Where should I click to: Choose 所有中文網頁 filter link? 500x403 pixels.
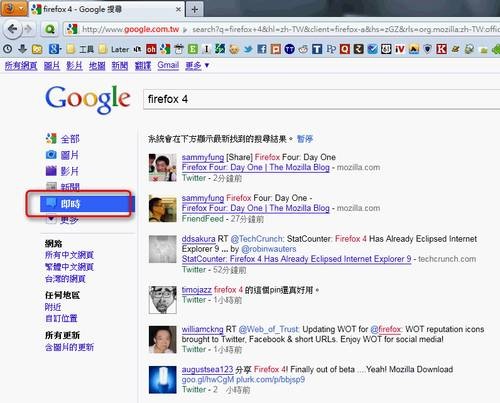[x=69, y=255]
